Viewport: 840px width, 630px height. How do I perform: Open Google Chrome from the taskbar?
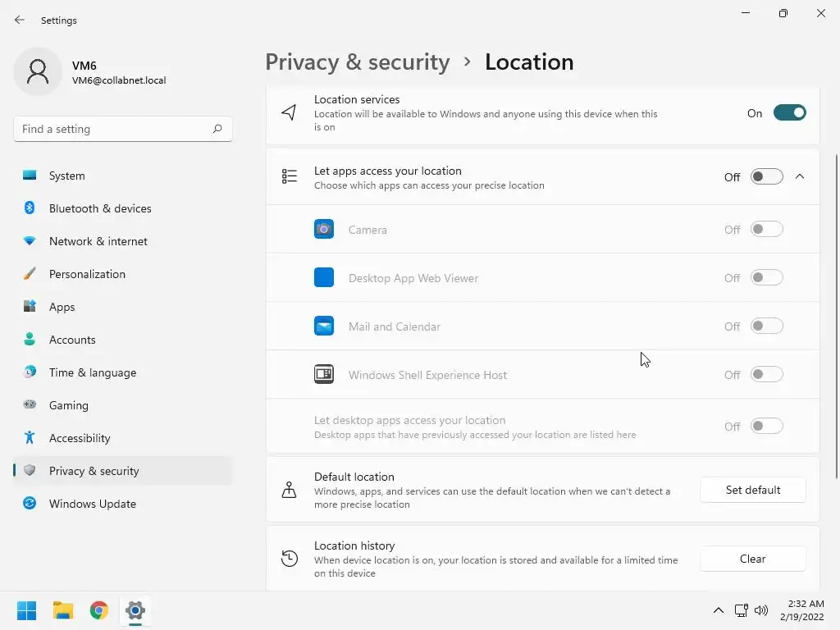click(x=99, y=610)
